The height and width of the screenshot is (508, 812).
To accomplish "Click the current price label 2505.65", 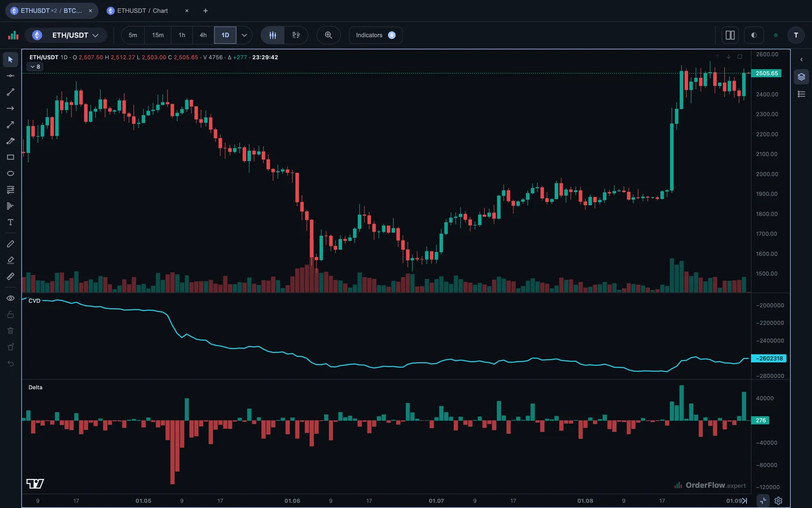I will pos(766,73).
